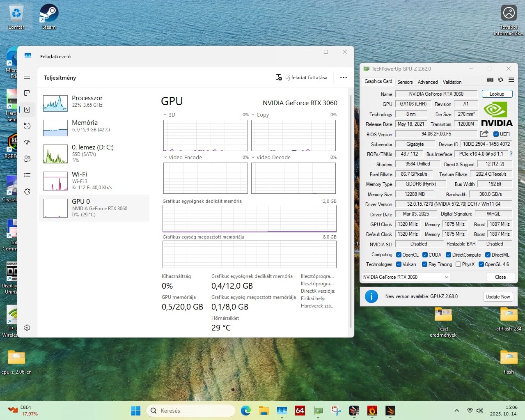
Task: Select GPU 0 performance entry
Action: pyautogui.click(x=94, y=208)
